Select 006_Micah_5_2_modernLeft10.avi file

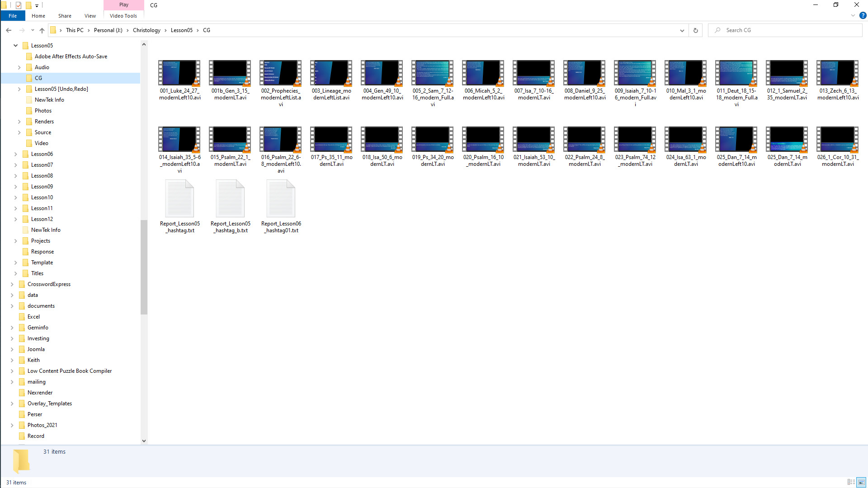pos(483,80)
